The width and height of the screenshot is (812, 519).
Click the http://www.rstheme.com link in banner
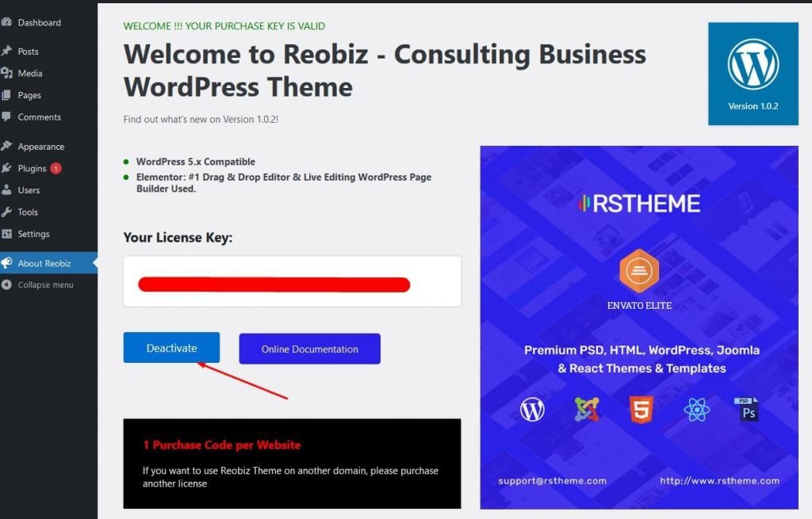tap(719, 481)
